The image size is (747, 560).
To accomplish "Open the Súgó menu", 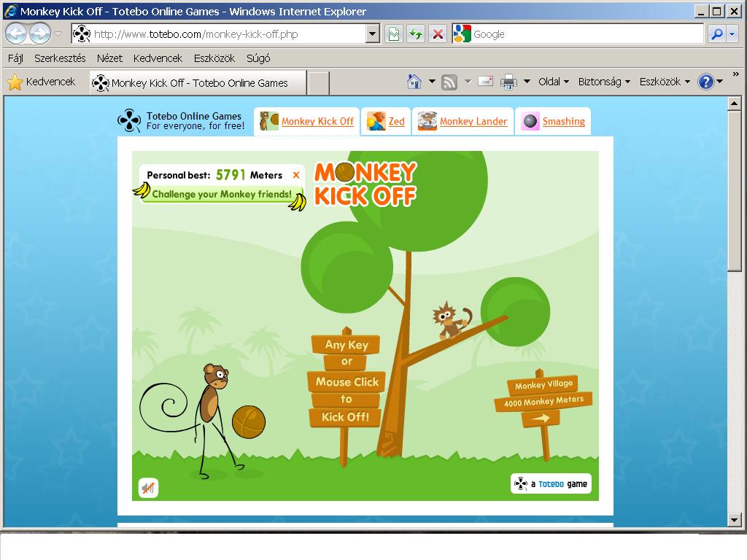I will pos(258,58).
